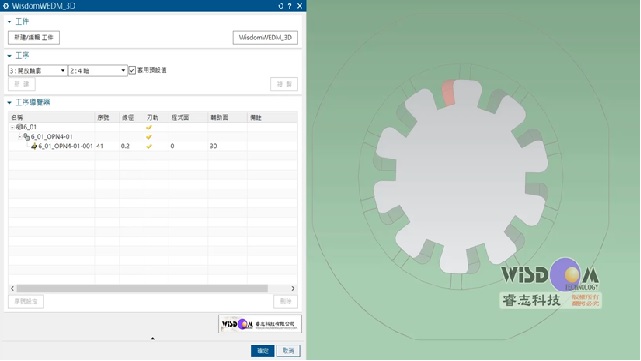Reset the dialog using the title bar reset icon
The image size is (641, 361).
pos(280,6)
